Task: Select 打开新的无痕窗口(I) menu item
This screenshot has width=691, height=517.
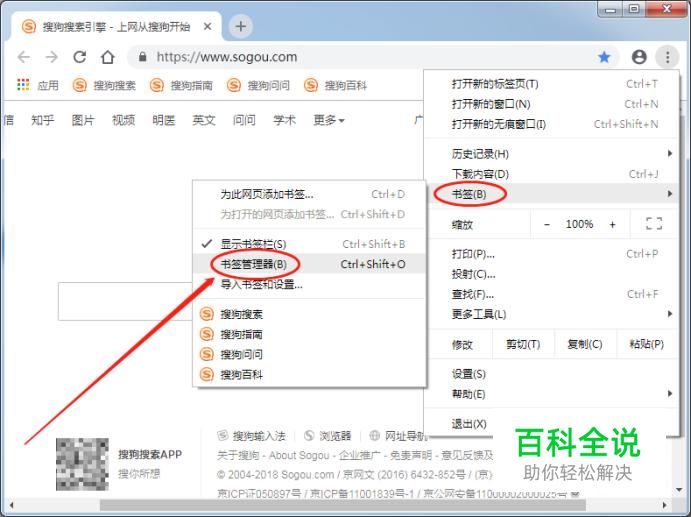Action: point(551,124)
